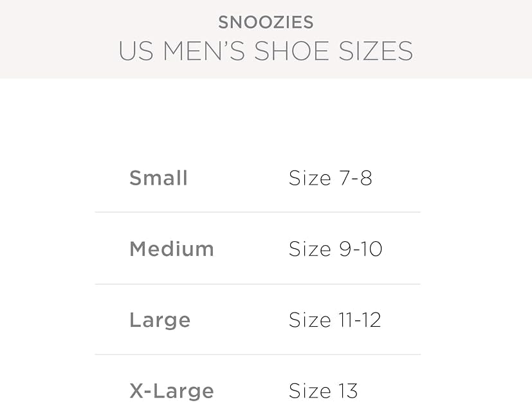Click the number 13 in X-Large row

click(348, 390)
